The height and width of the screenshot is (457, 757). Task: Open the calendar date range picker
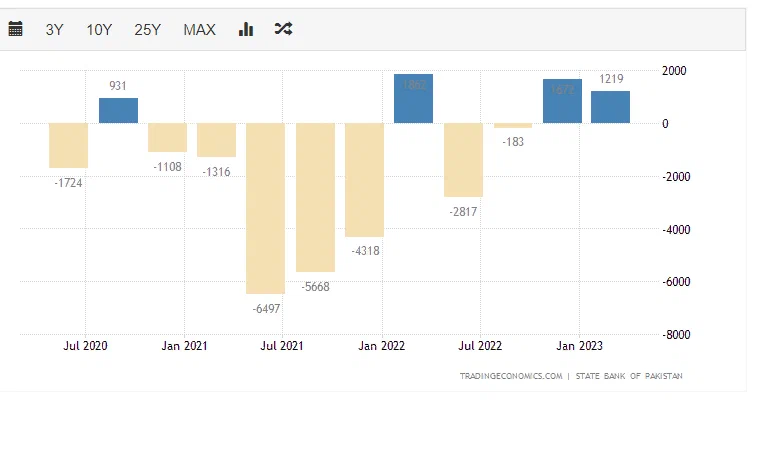tap(15, 29)
